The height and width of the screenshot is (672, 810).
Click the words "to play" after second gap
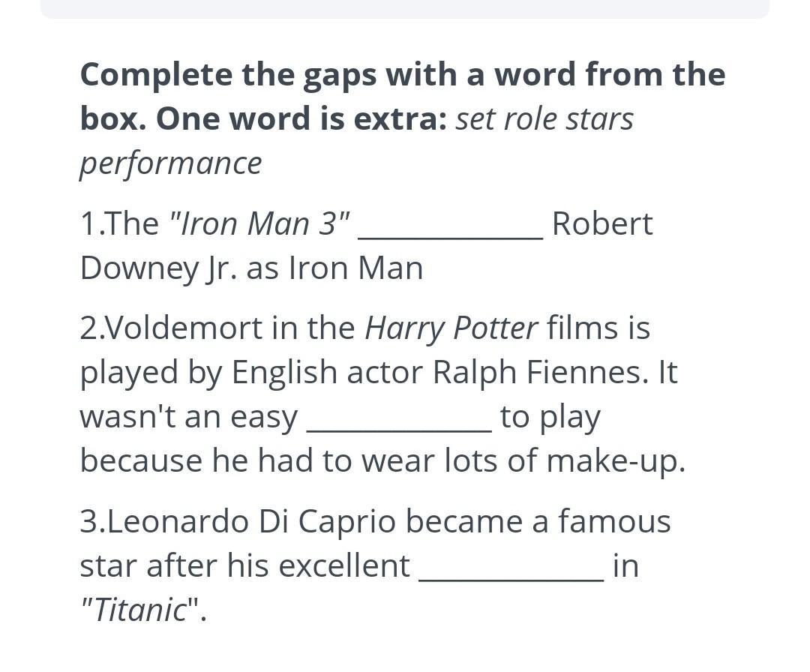coord(550,417)
